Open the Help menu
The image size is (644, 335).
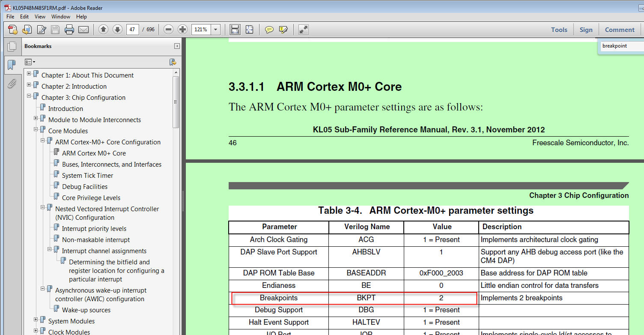[x=81, y=17]
